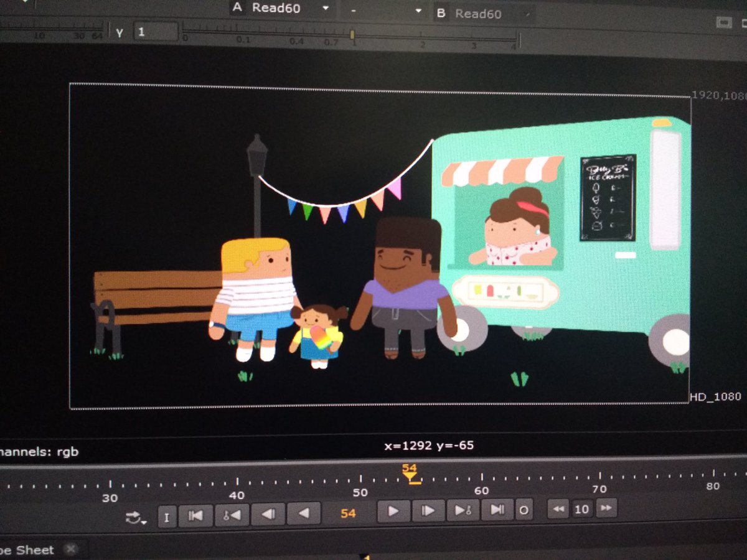Click the HD_1080 format label
Viewport: 747px width, 560px height.
(715, 396)
